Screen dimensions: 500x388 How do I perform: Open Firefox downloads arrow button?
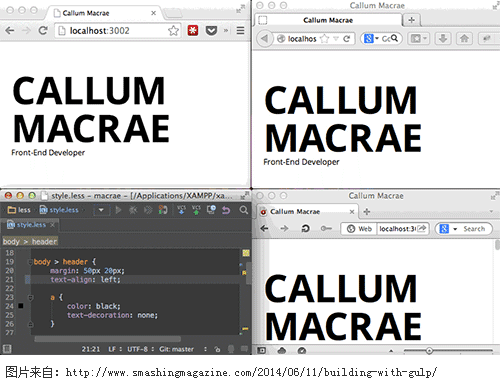click(x=443, y=39)
